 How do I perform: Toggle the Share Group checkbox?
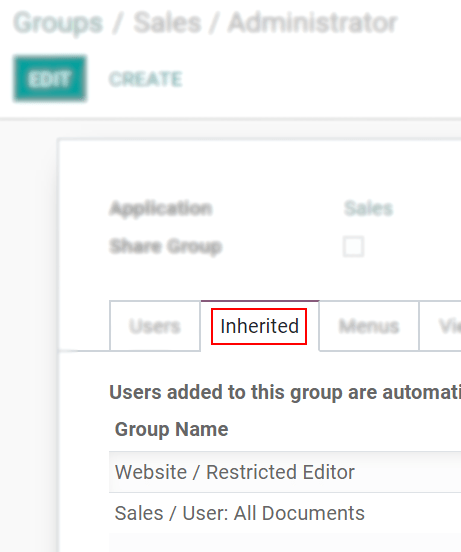pyautogui.click(x=353, y=246)
